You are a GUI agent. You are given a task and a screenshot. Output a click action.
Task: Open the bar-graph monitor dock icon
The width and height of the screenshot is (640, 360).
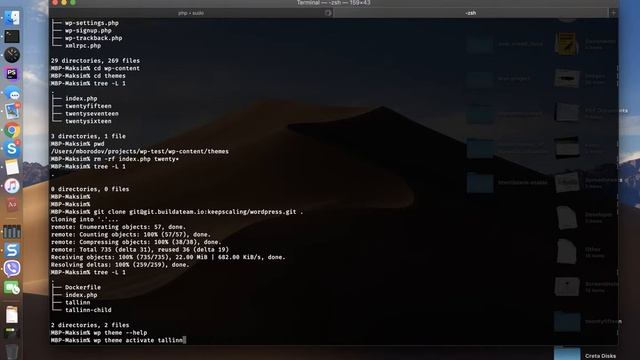pyautogui.click(x=12, y=232)
